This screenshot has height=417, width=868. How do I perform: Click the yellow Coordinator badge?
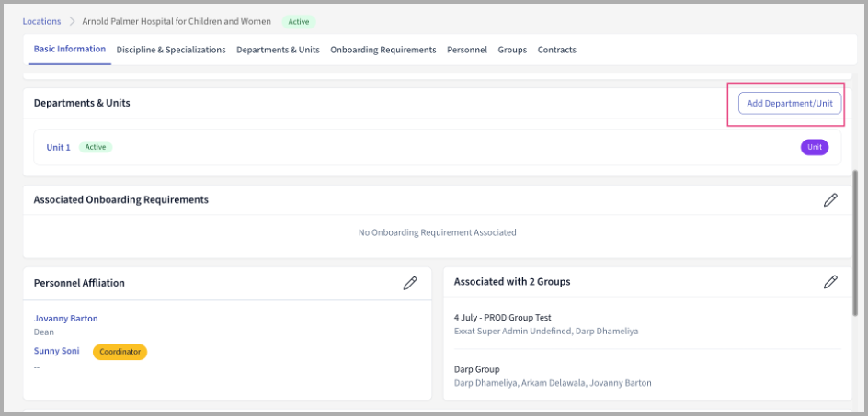tap(120, 351)
